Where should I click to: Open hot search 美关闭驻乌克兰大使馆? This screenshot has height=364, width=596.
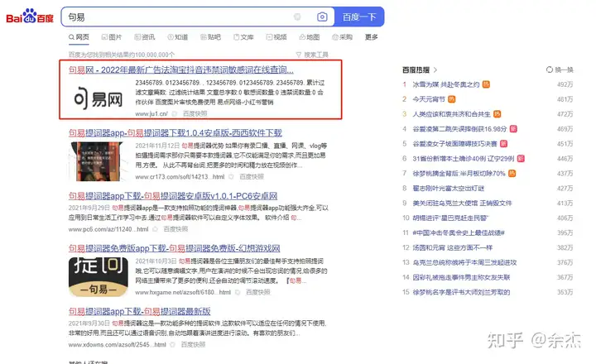point(462,203)
